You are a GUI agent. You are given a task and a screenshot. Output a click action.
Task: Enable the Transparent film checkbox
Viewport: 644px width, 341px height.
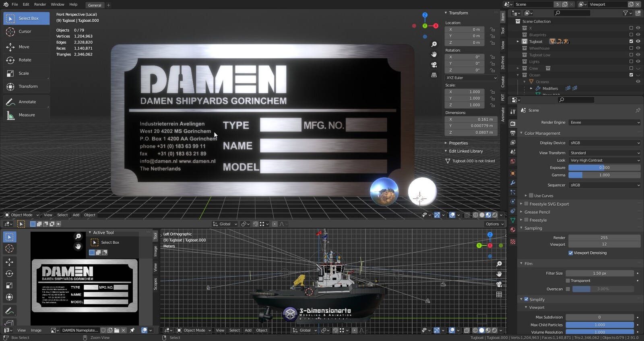point(568,281)
